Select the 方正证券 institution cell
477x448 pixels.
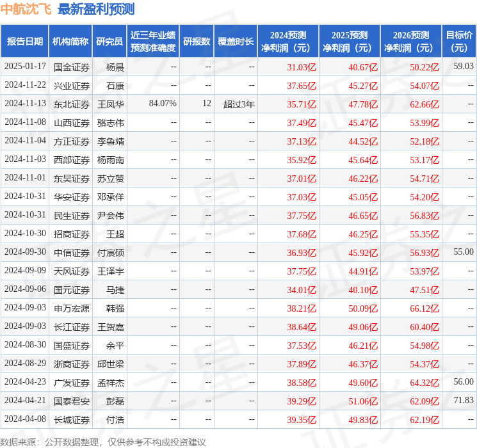click(x=70, y=141)
